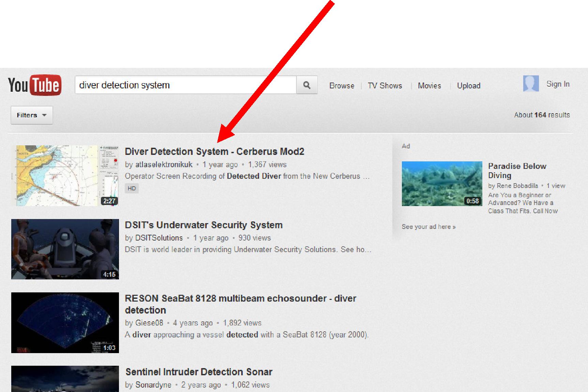Click '2 years ago' on Sentinel result
Image resolution: width=588 pixels, height=392 pixels.
[x=201, y=385]
